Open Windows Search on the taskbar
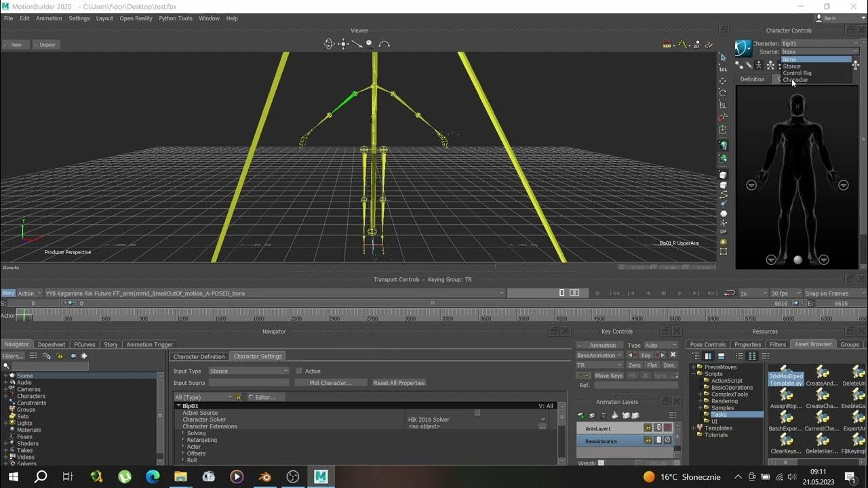This screenshot has width=868, height=488. [41, 476]
